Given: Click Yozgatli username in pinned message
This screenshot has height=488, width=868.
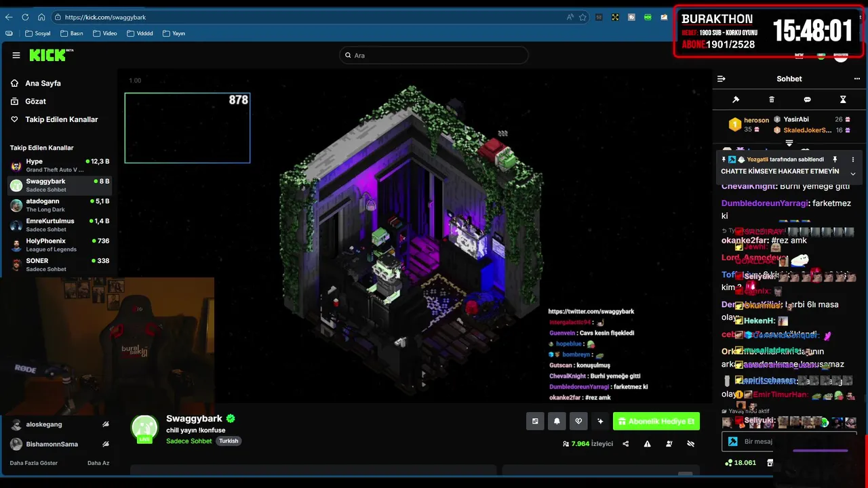Looking at the screenshot, I should (x=757, y=160).
